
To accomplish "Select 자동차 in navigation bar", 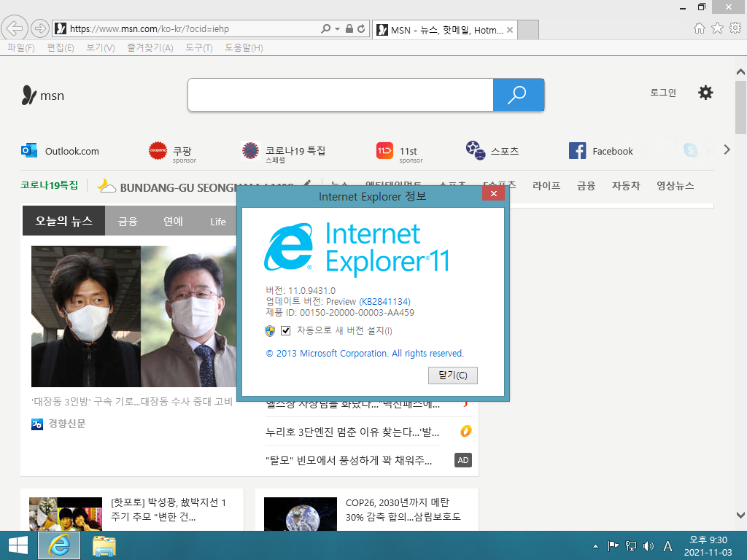I will click(626, 186).
